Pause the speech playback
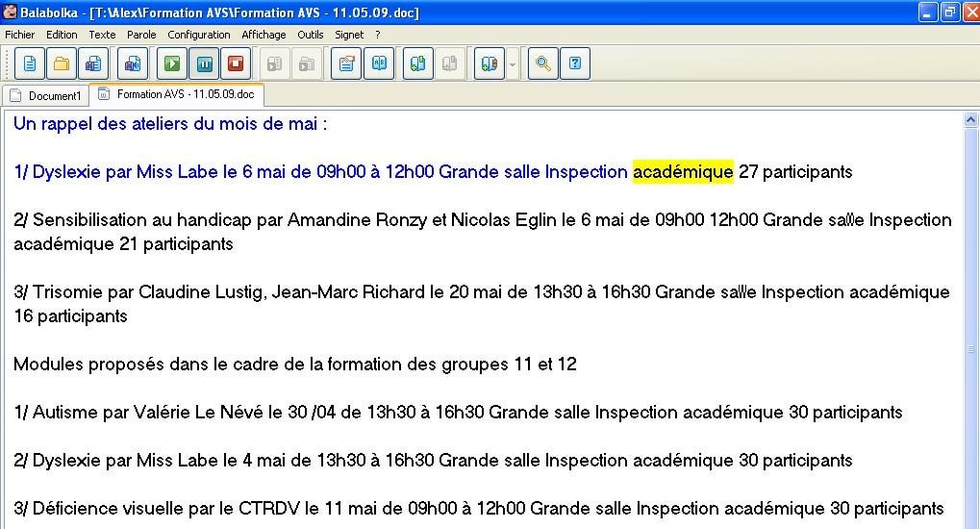This screenshot has height=529, width=980. (x=204, y=64)
